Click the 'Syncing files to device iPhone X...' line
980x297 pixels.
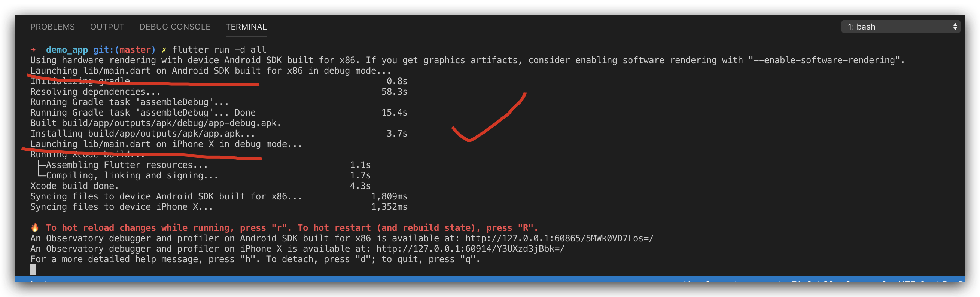pos(122,207)
